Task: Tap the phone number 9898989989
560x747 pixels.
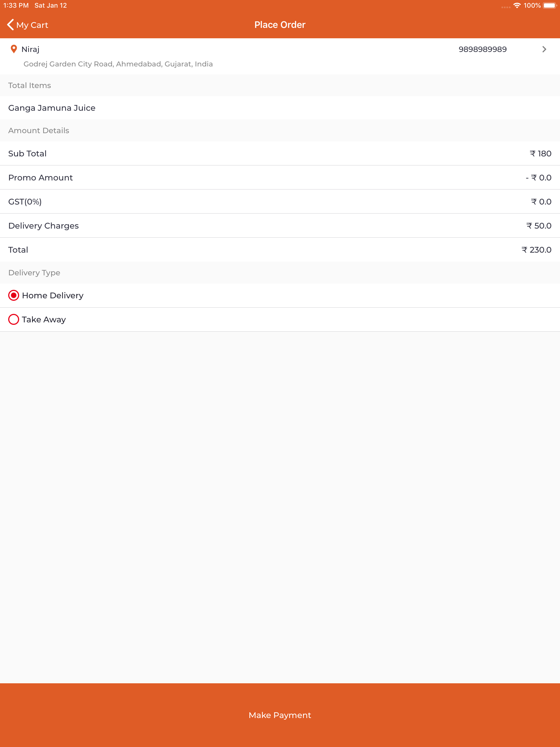Action: click(x=483, y=49)
